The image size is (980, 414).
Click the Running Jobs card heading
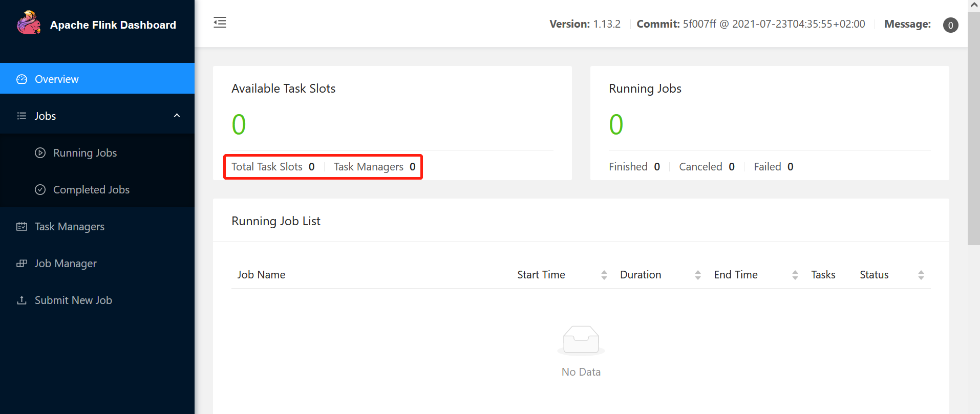(645, 89)
